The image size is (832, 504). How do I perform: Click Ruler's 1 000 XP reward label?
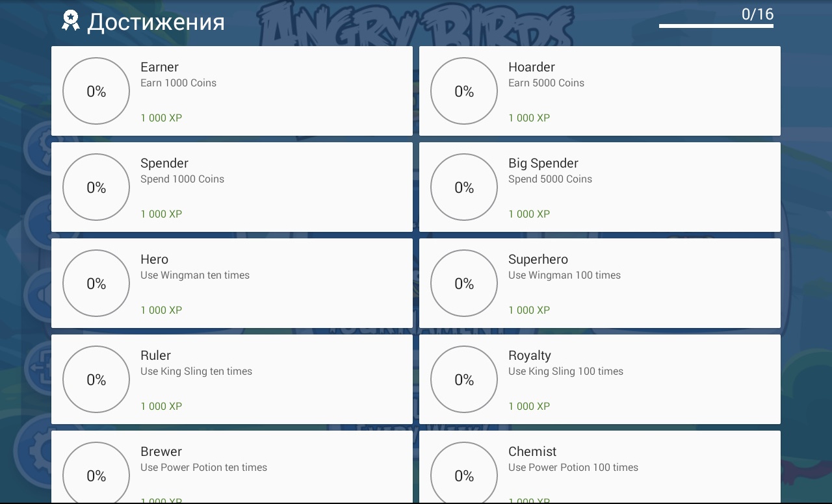161,406
